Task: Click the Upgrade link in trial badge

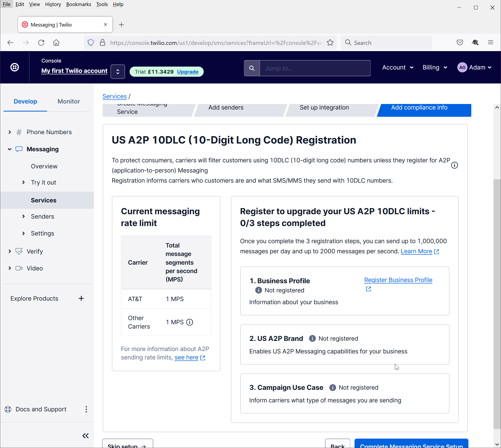Action: tap(188, 72)
